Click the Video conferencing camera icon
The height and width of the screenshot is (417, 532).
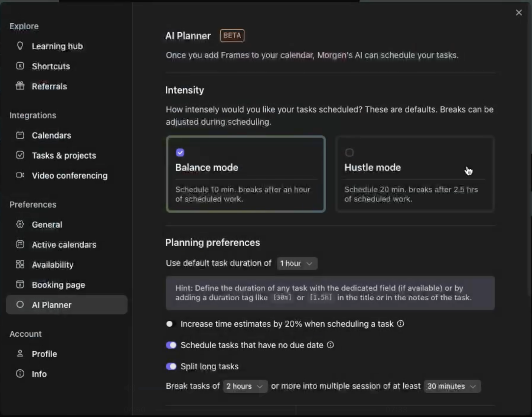tap(20, 175)
